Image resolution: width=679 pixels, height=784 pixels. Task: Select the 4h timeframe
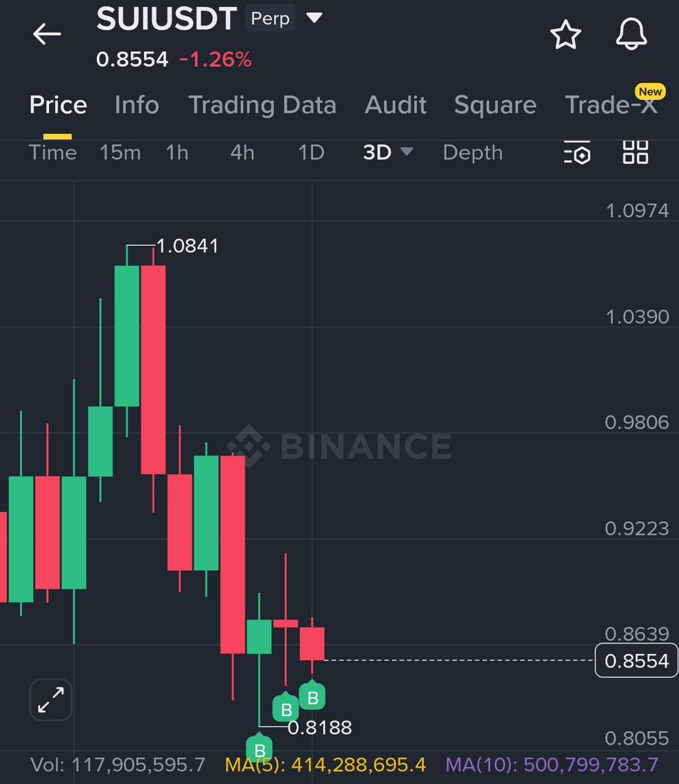[242, 152]
